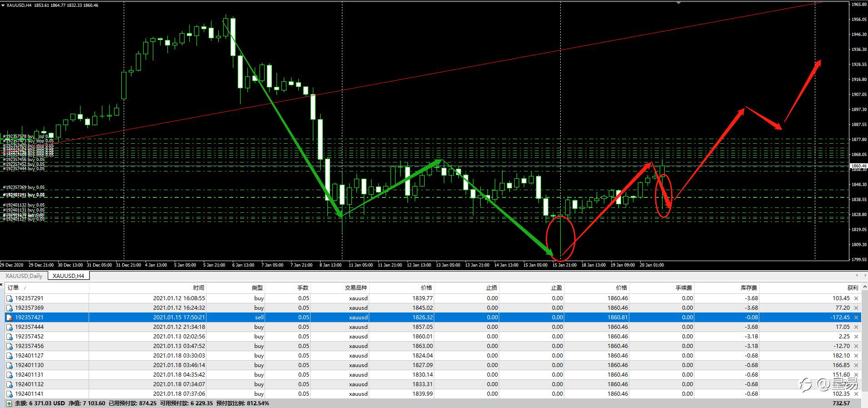
Task: Click the order icon for ticket 192401132
Action: click(10, 384)
